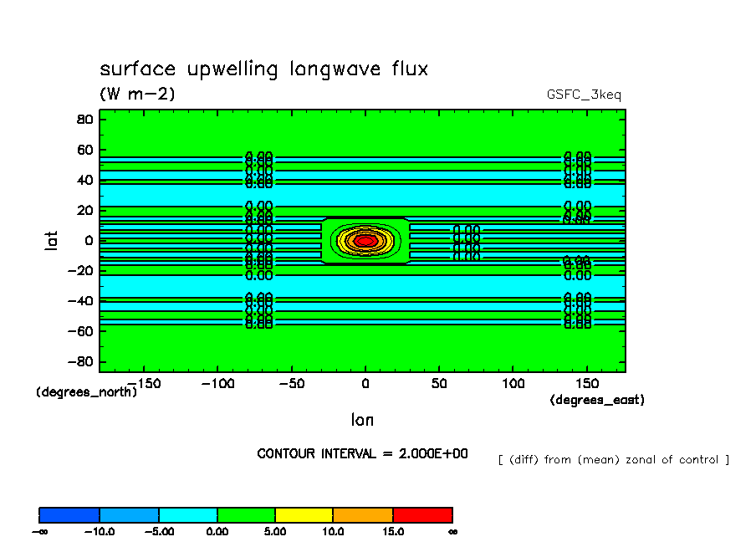Click the '(diff) from (mean) zonal of control' note
Image resolution: width=756 pixels, height=547 pixels.
(613, 459)
